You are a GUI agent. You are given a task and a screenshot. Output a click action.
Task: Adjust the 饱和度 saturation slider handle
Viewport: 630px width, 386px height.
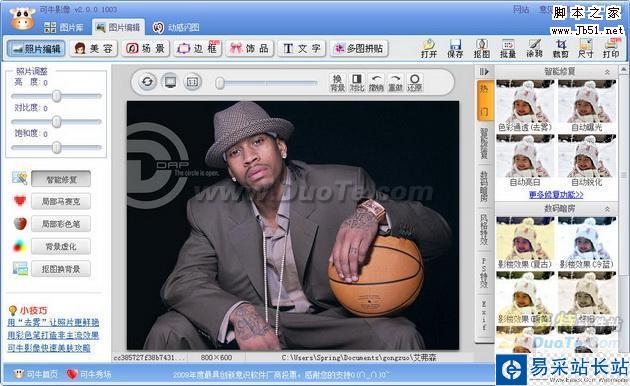(57, 147)
